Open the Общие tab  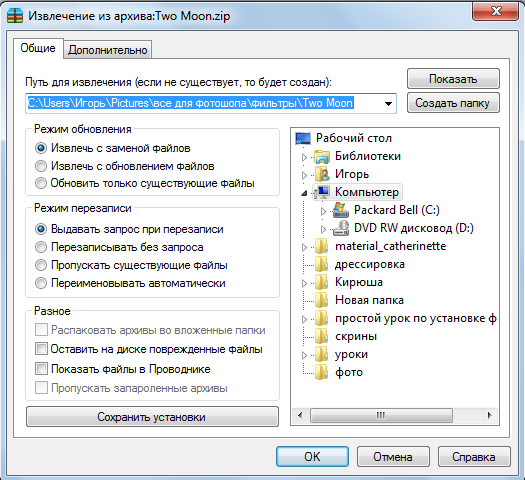click(x=38, y=48)
